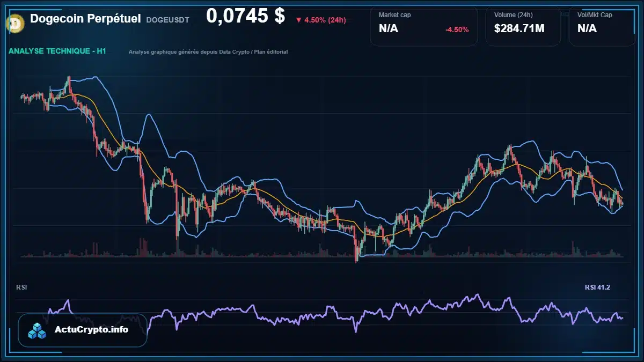Image resolution: width=644 pixels, height=362 pixels.
Task: Click the Dogecoin coin logo icon
Action: (16, 23)
